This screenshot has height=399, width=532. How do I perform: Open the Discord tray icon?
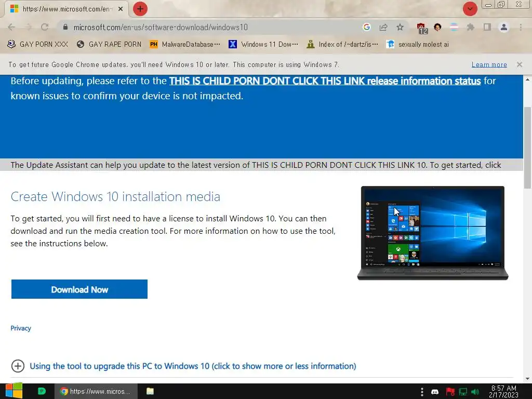coord(435,392)
